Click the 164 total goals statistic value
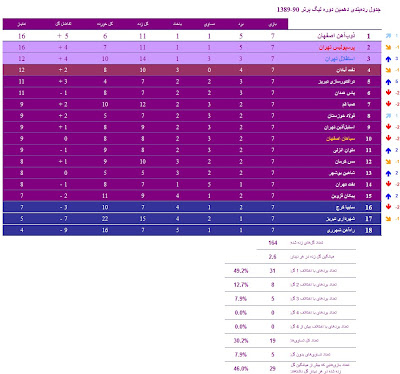The height and width of the screenshot is (374, 400). (x=273, y=243)
